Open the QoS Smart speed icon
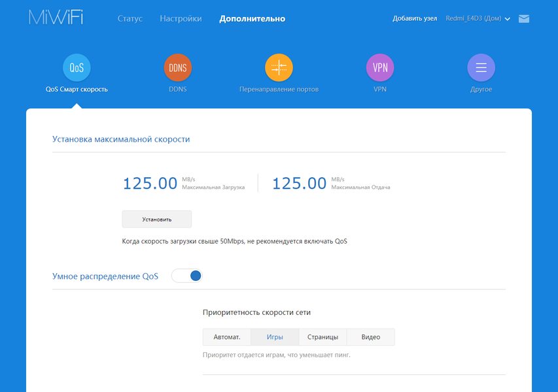 coord(77,67)
